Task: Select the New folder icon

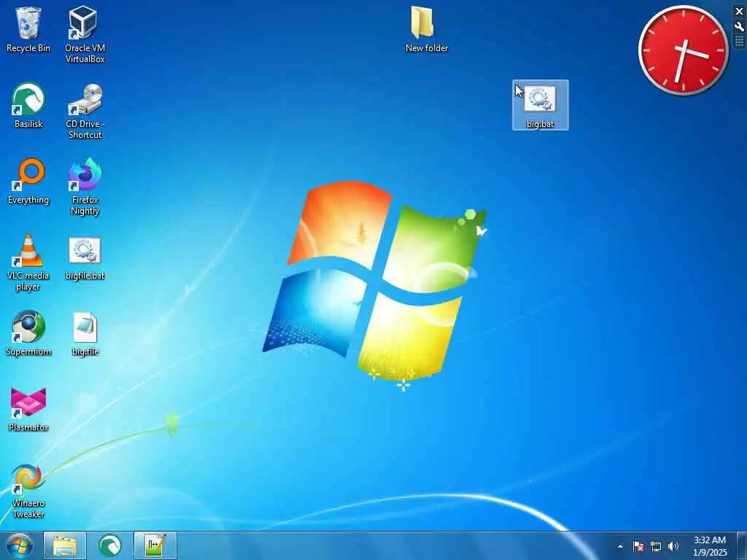Action: pos(426,29)
